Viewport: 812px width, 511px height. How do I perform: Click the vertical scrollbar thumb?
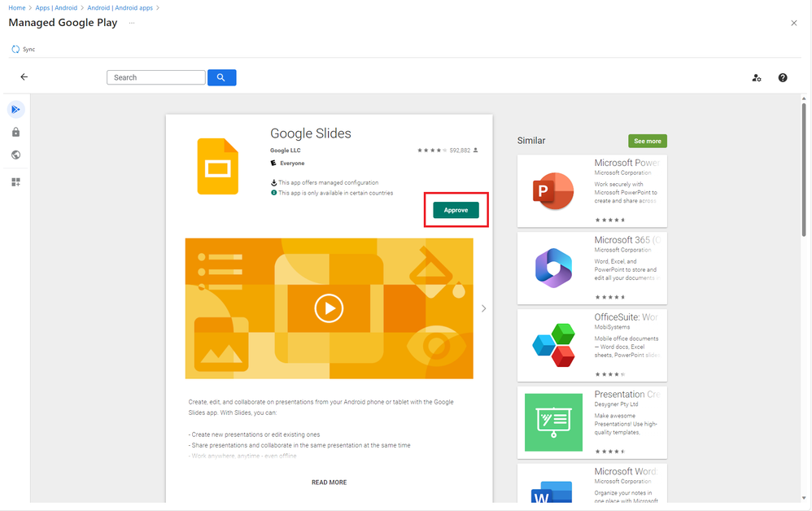point(804,170)
